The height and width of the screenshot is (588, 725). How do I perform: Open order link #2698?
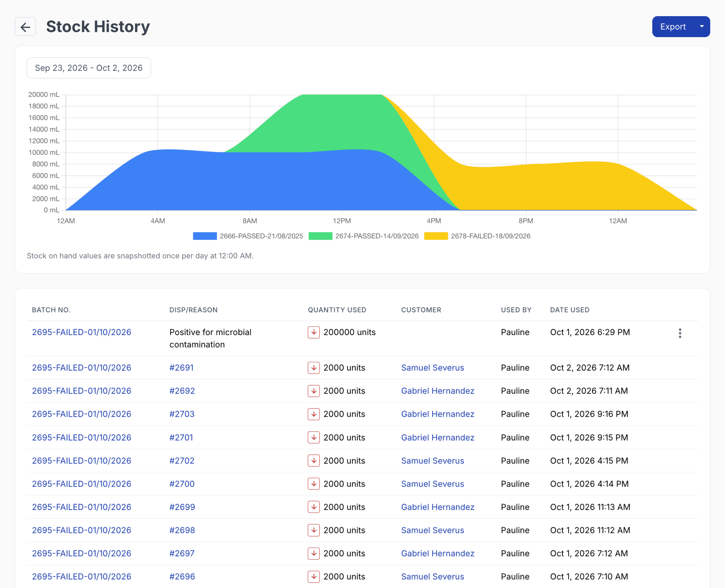[182, 531]
